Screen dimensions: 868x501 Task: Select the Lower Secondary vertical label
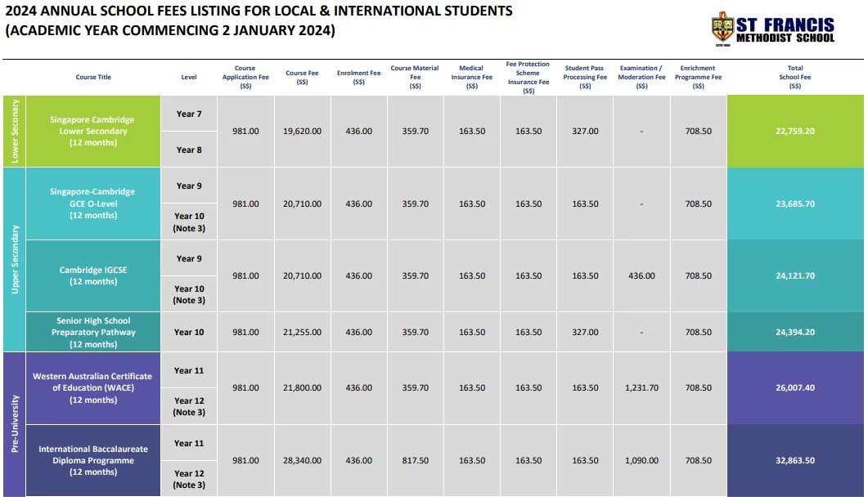15,131
